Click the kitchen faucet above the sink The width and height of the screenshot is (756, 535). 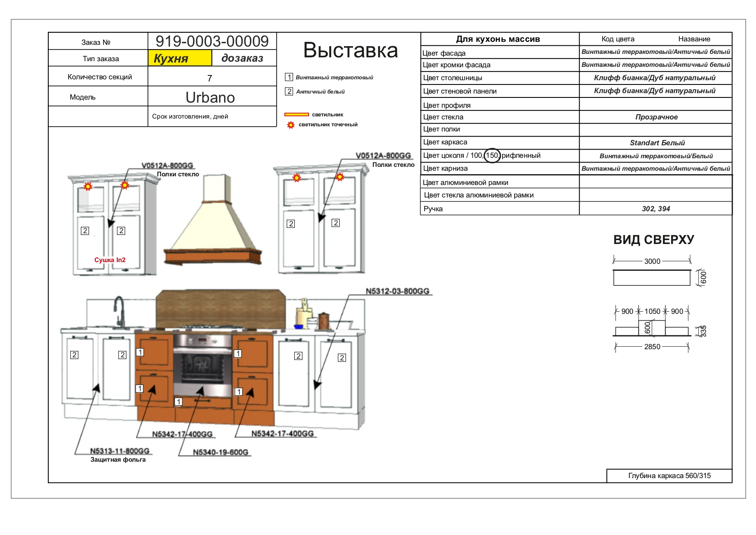tap(119, 312)
